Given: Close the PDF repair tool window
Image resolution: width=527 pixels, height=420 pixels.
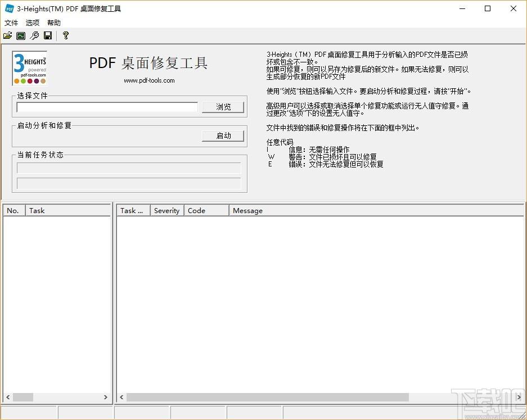Looking at the screenshot, I should pyautogui.click(x=513, y=8).
